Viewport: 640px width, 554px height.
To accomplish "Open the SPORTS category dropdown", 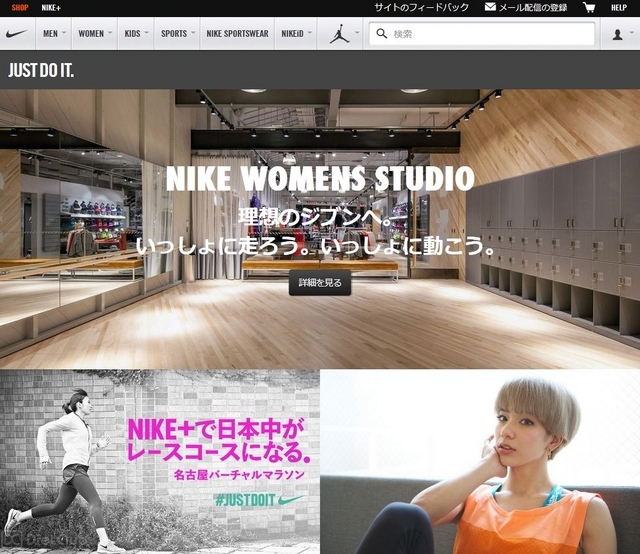I will [178, 34].
